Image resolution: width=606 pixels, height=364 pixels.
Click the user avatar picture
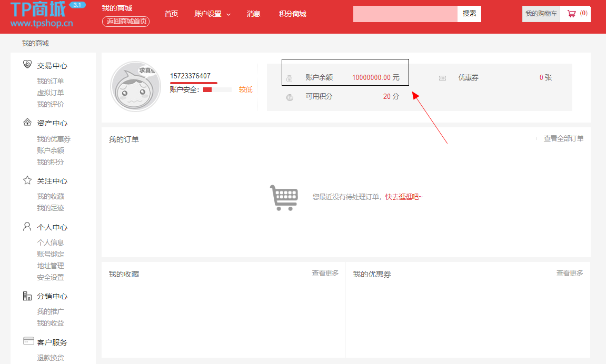click(135, 87)
